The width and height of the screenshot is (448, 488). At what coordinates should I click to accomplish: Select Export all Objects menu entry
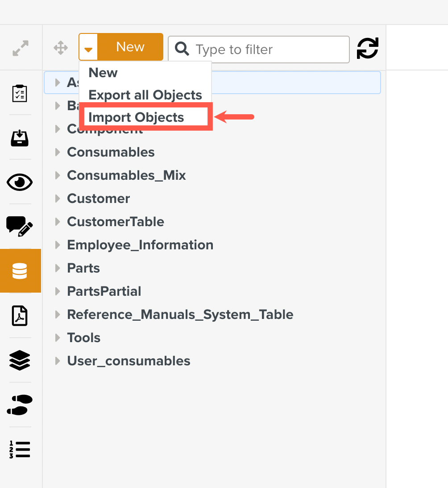145,95
